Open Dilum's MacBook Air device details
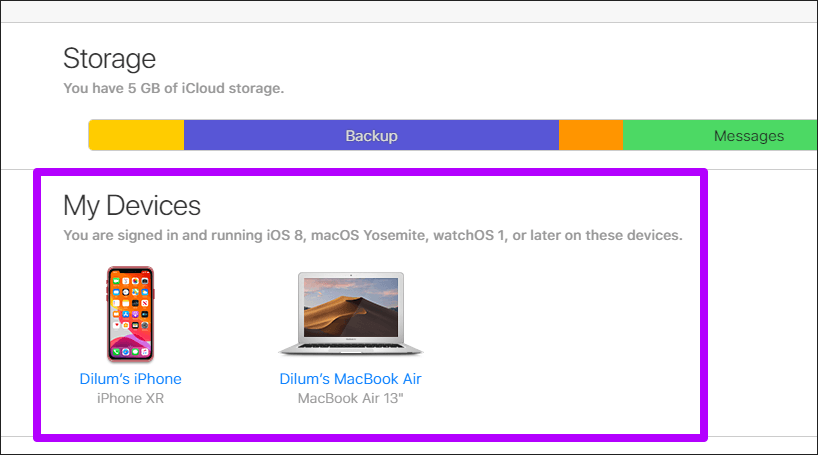This screenshot has height=455, width=818. click(x=350, y=379)
